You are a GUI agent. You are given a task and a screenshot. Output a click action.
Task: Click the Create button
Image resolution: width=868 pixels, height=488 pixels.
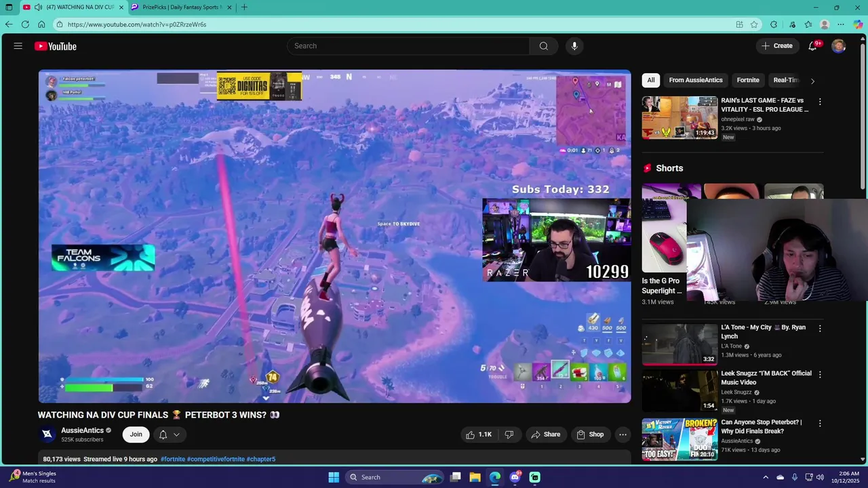[x=777, y=46]
